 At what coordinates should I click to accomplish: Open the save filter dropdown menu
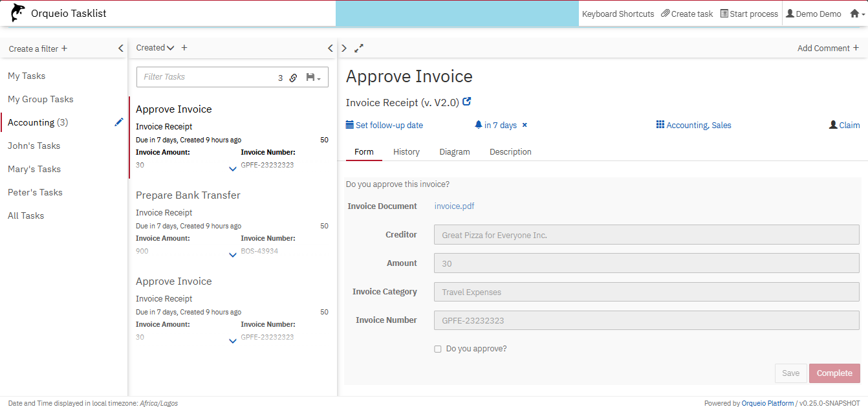(313, 78)
